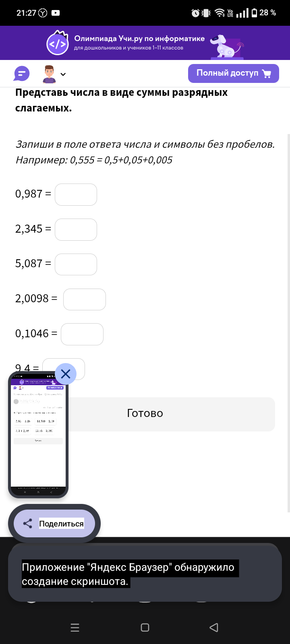Screen dimensions: 290x644
Task: Focus the answer field for 2,0098
Action: [x=85, y=299]
